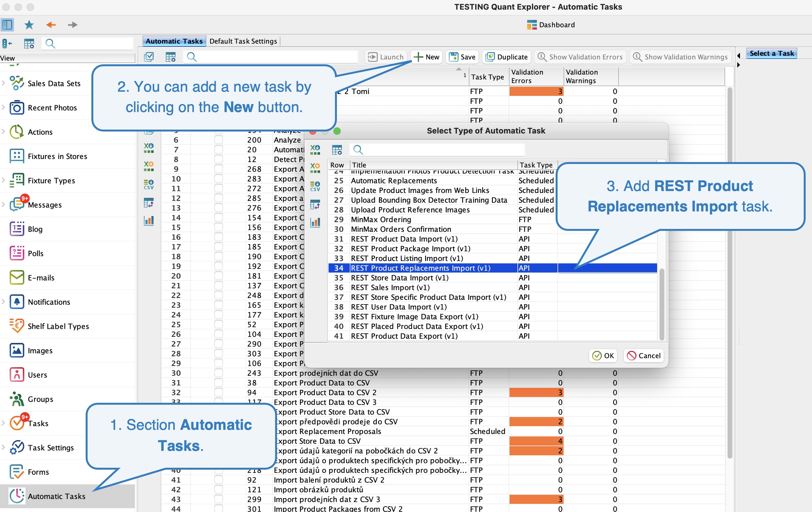Open Fixtures in Stores
The width and height of the screenshot is (812, 512).
[x=57, y=156]
